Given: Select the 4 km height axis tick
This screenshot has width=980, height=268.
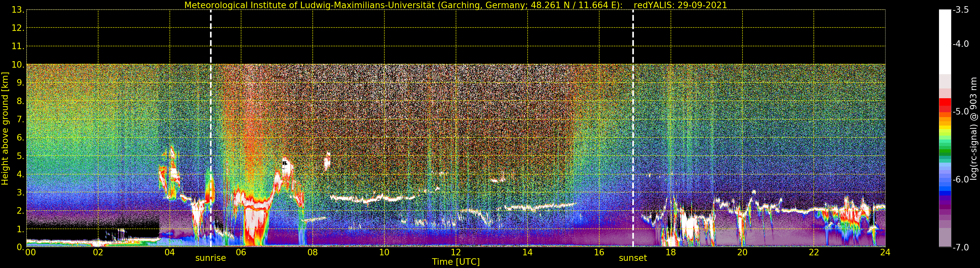Looking at the screenshot, I should pos(20,174).
